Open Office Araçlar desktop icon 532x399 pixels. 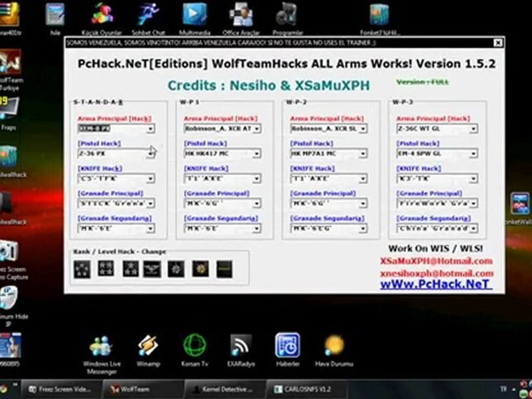click(241, 19)
